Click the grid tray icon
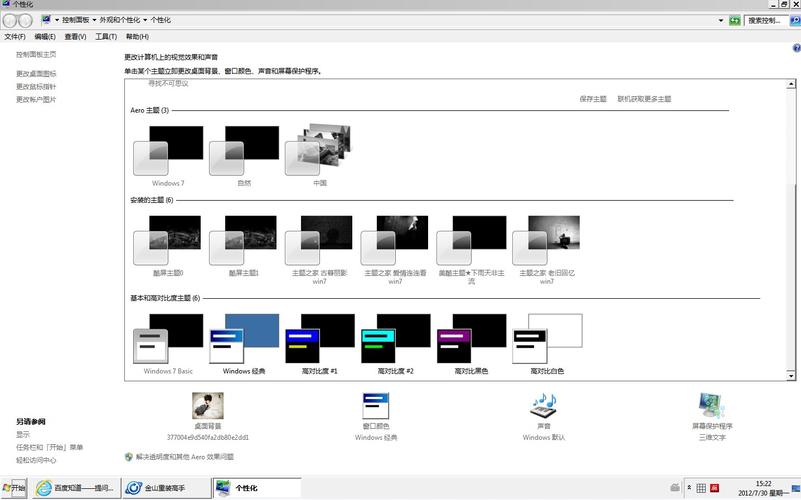 (x=701, y=488)
